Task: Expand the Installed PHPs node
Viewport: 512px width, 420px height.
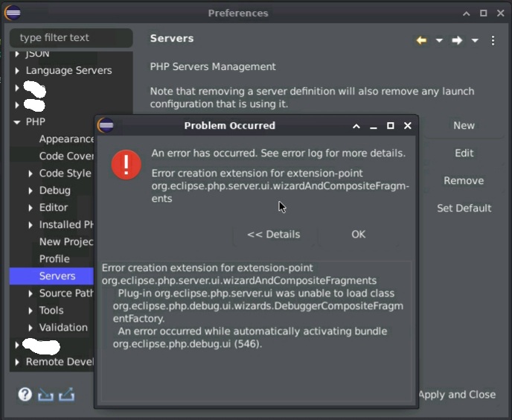Action: (x=31, y=225)
